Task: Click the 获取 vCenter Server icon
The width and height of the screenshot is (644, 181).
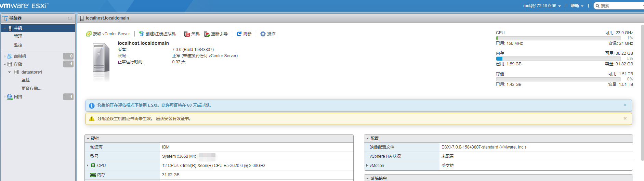Action: pyautogui.click(x=89, y=34)
